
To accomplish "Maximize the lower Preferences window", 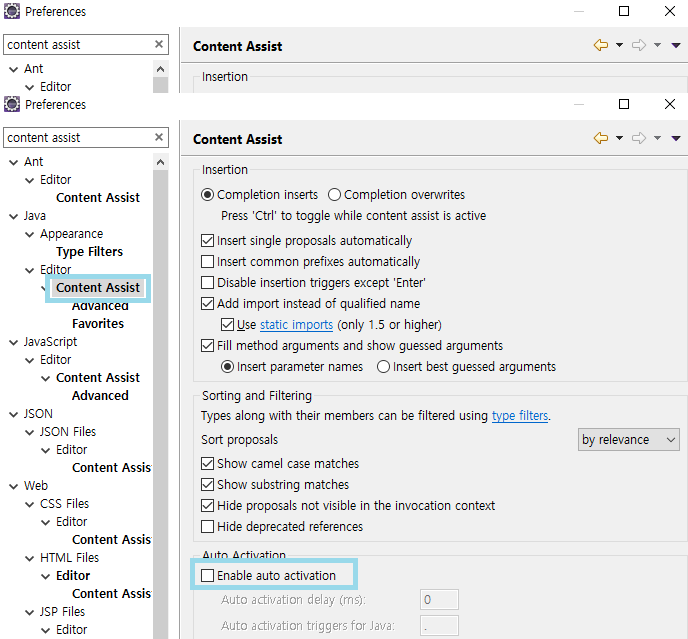I will 624,104.
